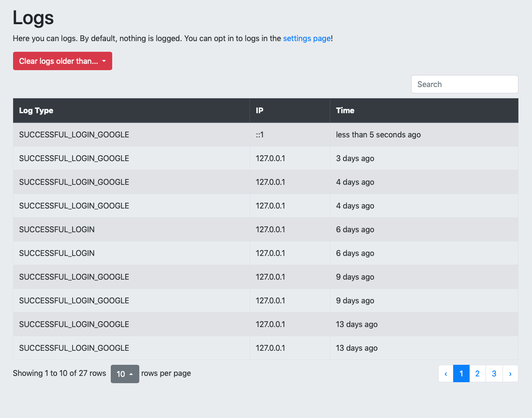Select the last row from 13 days ago
Image resolution: width=532 pixels, height=418 pixels.
(x=266, y=348)
